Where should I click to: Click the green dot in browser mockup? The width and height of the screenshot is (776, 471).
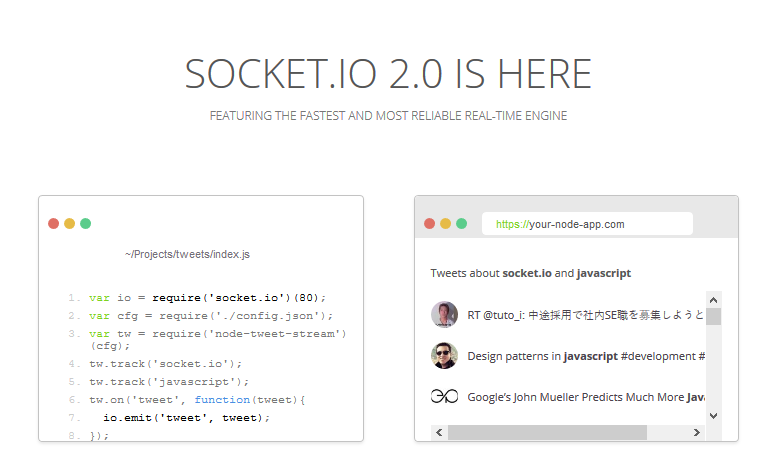[462, 224]
